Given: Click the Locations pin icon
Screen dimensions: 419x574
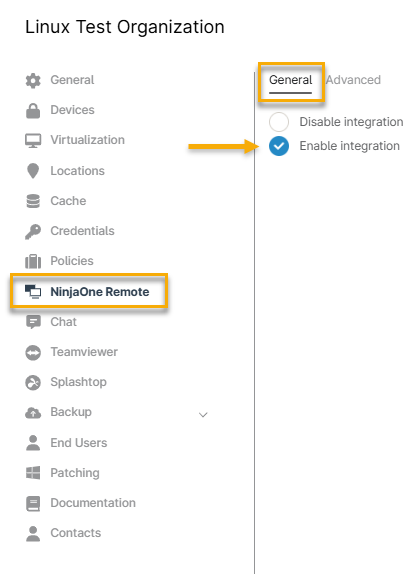Looking at the screenshot, I should click(x=33, y=171).
